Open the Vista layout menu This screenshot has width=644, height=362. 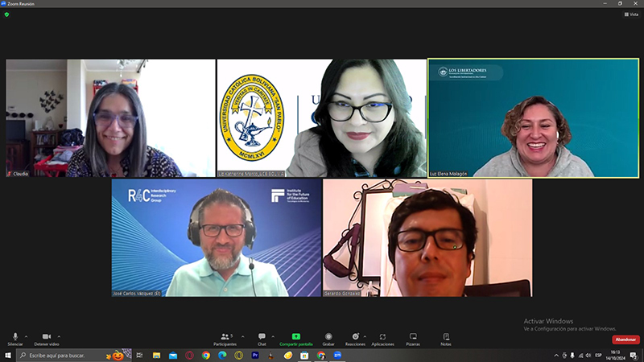[632, 14]
